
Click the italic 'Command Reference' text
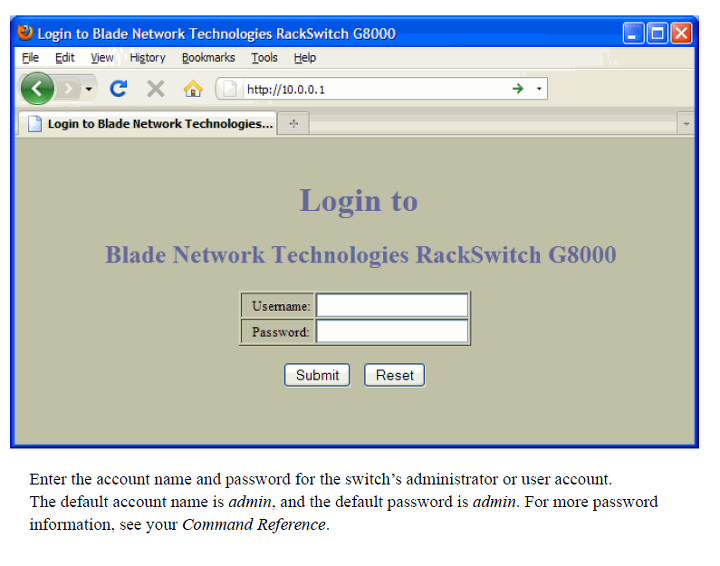254,524
